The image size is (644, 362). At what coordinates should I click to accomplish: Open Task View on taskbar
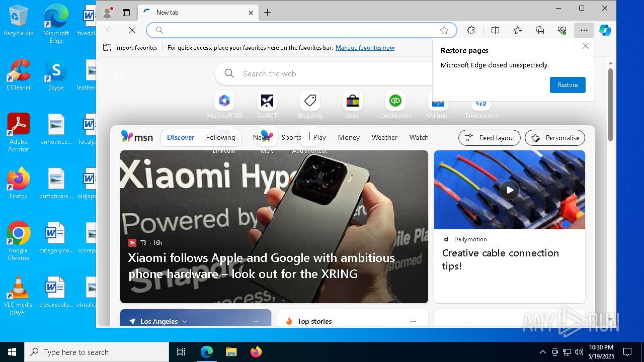tap(181, 352)
